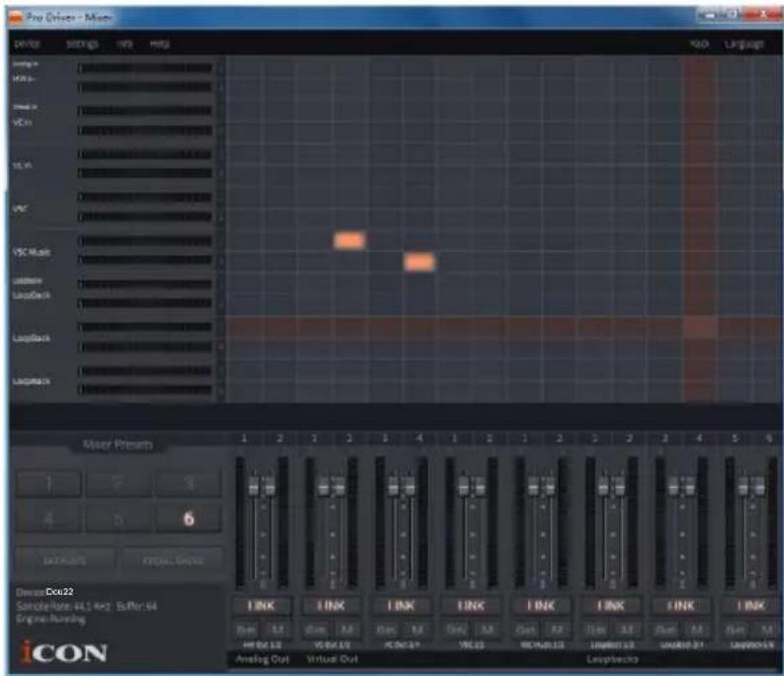
Task: Select mixer preset 1
Action: click(48, 482)
